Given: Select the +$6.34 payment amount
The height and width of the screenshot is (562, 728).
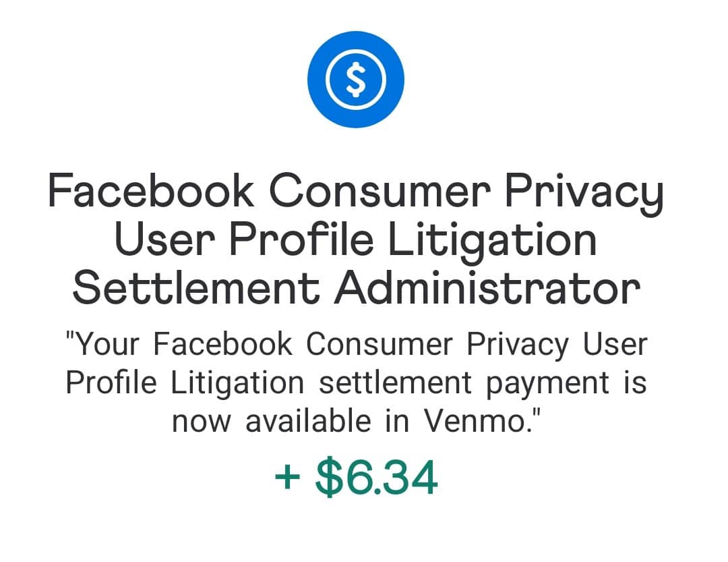Looking at the screenshot, I should pos(356,478).
